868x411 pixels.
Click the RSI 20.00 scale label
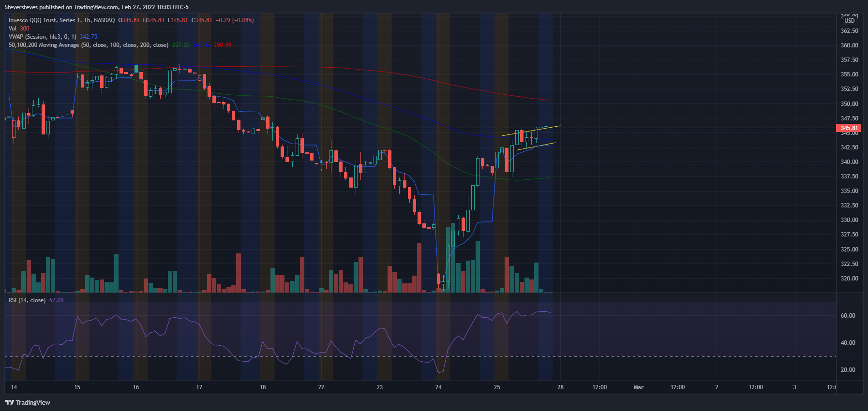coord(848,370)
